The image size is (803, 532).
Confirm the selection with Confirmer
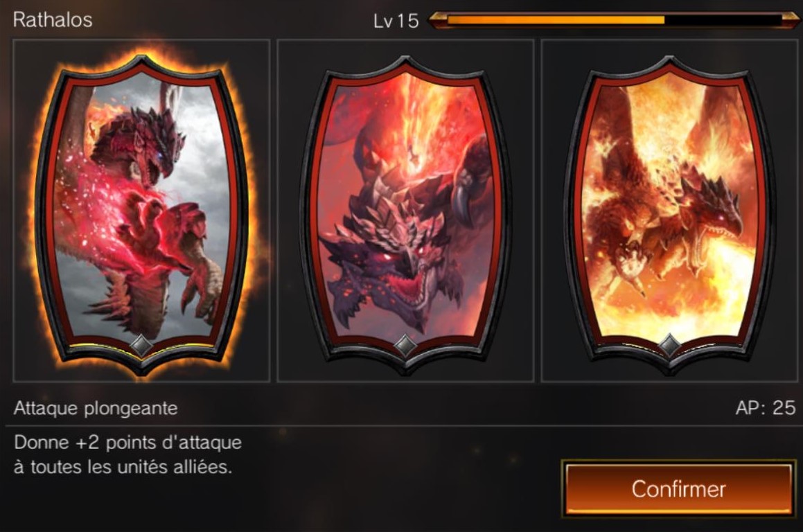678,488
